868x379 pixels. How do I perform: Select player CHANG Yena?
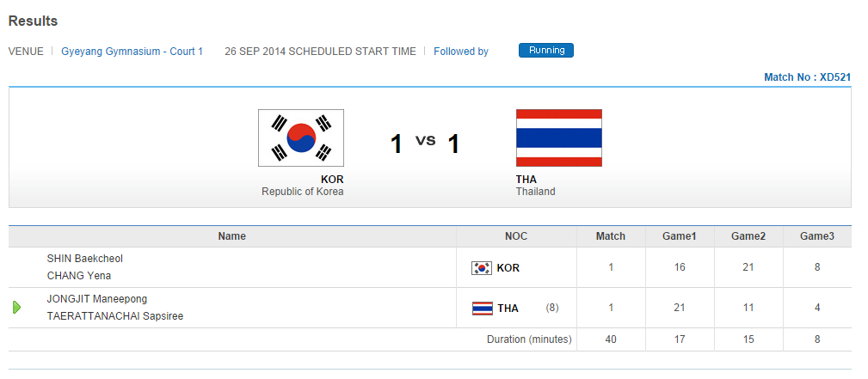click(x=79, y=276)
